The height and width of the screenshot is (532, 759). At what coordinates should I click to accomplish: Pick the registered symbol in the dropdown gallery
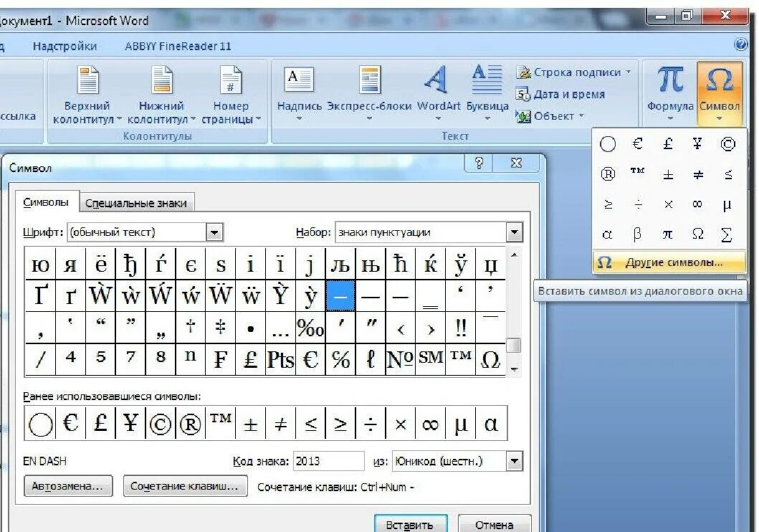608,174
